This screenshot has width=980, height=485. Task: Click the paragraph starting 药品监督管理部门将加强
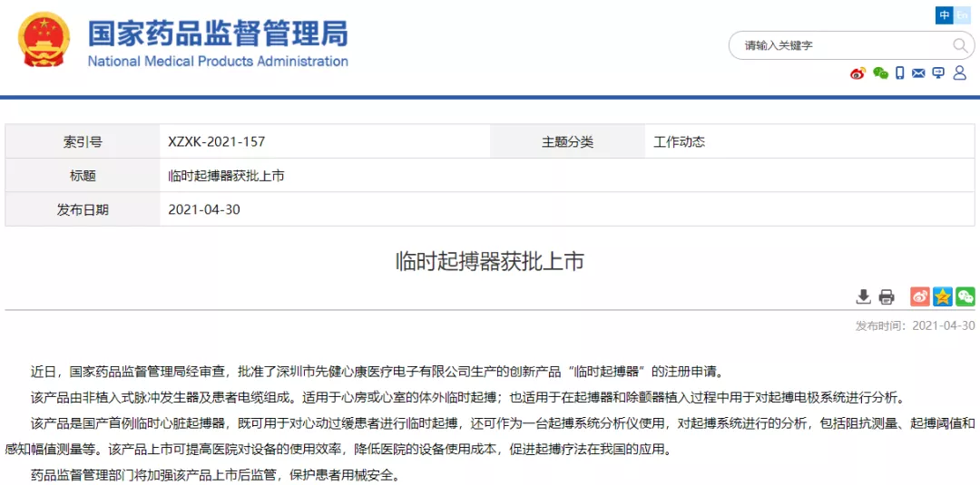tap(214, 475)
